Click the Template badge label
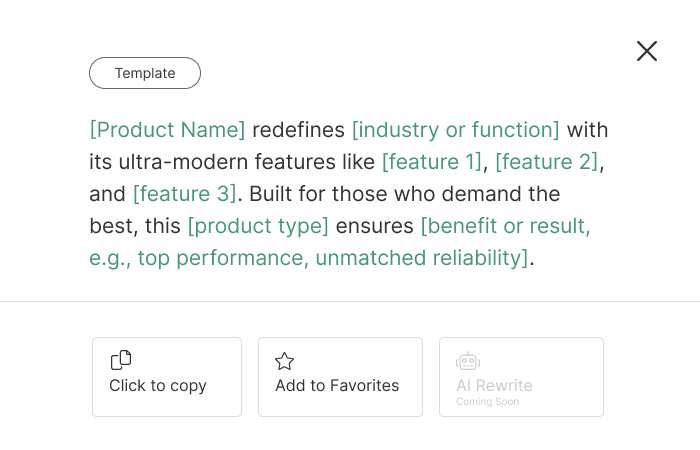This screenshot has height=450, width=700. click(x=145, y=73)
